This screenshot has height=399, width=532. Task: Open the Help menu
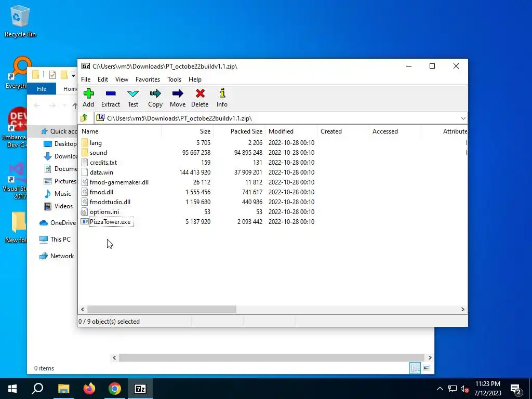click(x=195, y=79)
